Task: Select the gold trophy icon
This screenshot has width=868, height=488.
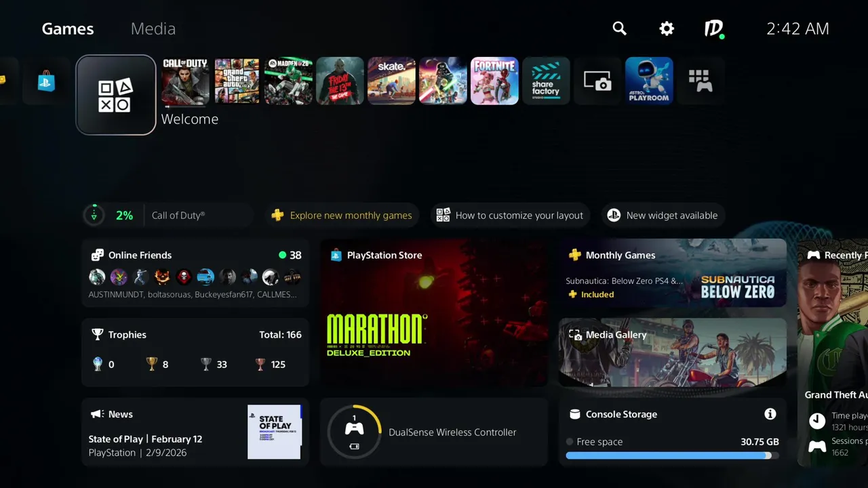Action: [x=152, y=364]
